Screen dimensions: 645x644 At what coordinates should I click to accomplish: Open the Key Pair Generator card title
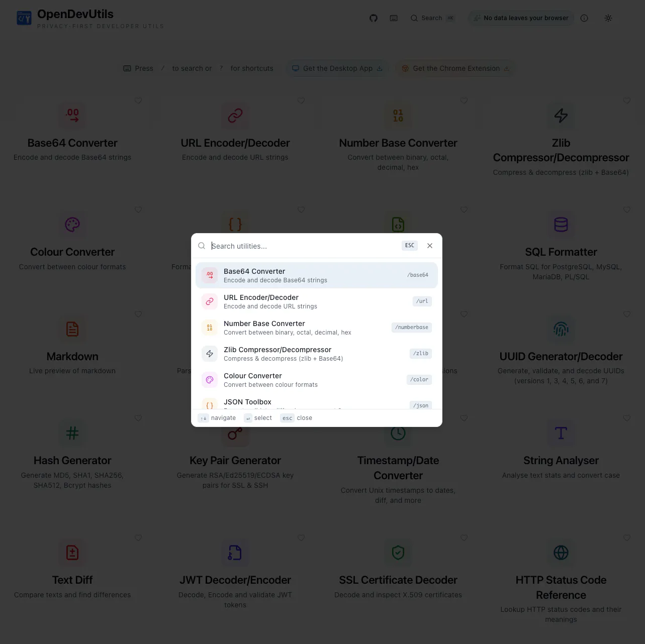click(235, 461)
